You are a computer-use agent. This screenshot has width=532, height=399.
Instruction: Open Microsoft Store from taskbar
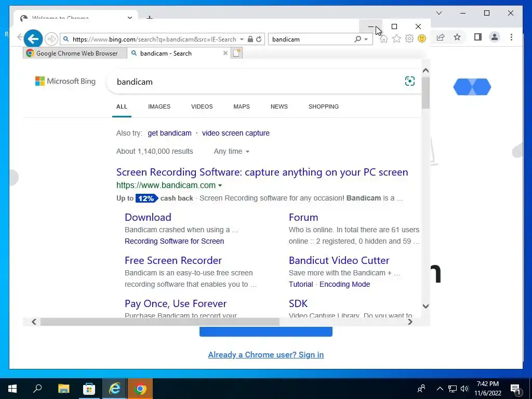(x=89, y=389)
